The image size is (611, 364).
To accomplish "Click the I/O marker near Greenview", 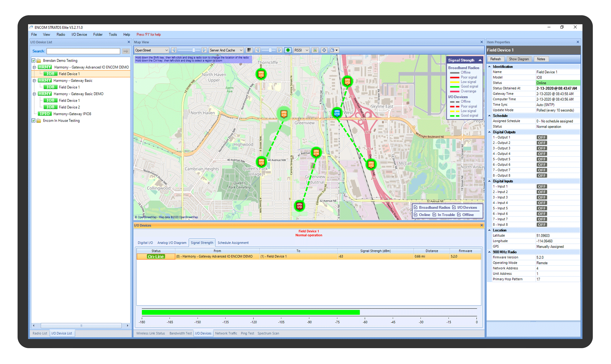I will coord(284,114).
